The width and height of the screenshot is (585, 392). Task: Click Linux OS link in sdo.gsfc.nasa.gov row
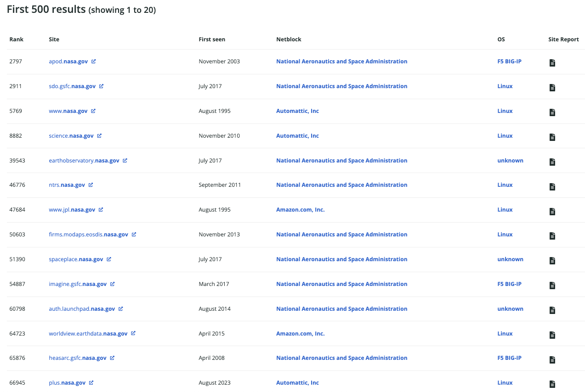click(505, 86)
